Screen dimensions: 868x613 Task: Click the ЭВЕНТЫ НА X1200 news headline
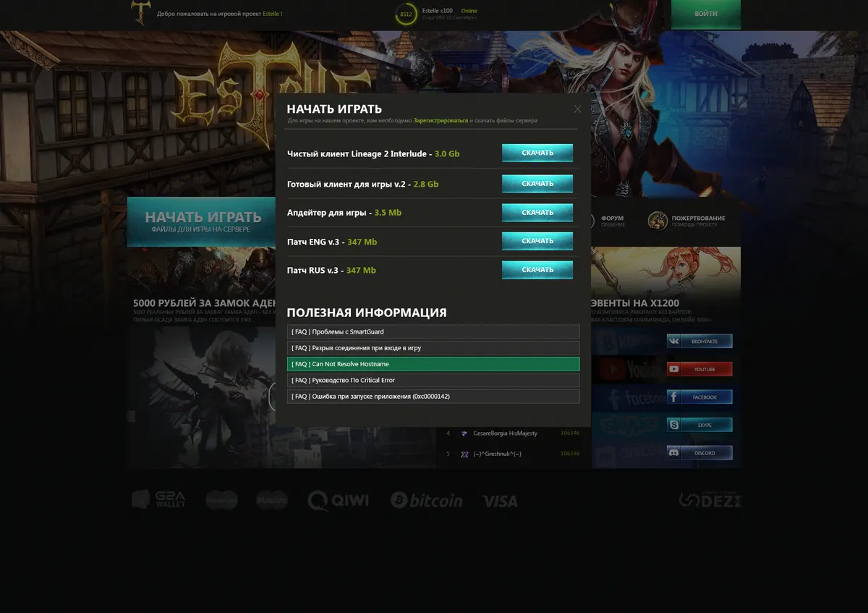click(636, 303)
